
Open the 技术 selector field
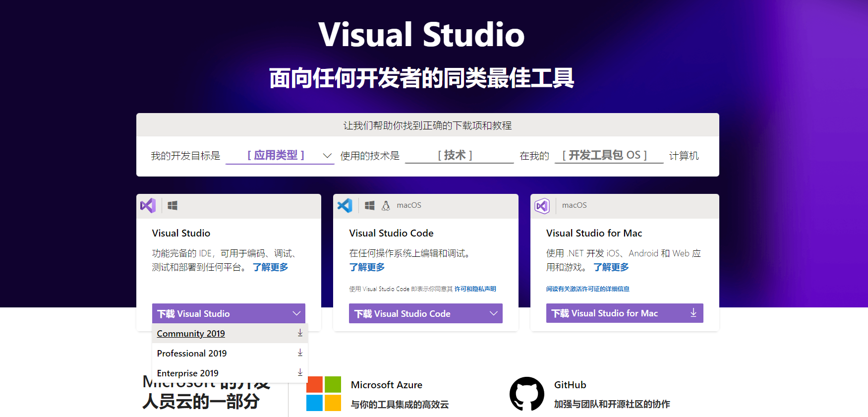(459, 155)
